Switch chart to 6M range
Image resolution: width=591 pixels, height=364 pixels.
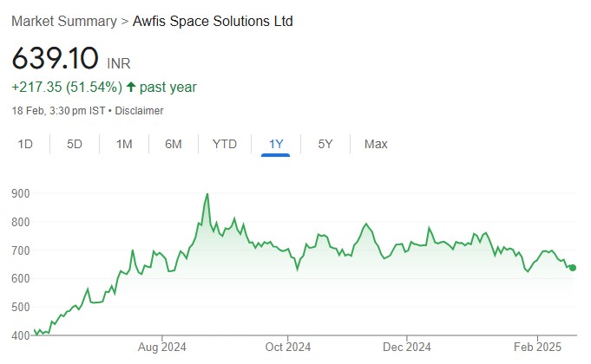point(174,144)
